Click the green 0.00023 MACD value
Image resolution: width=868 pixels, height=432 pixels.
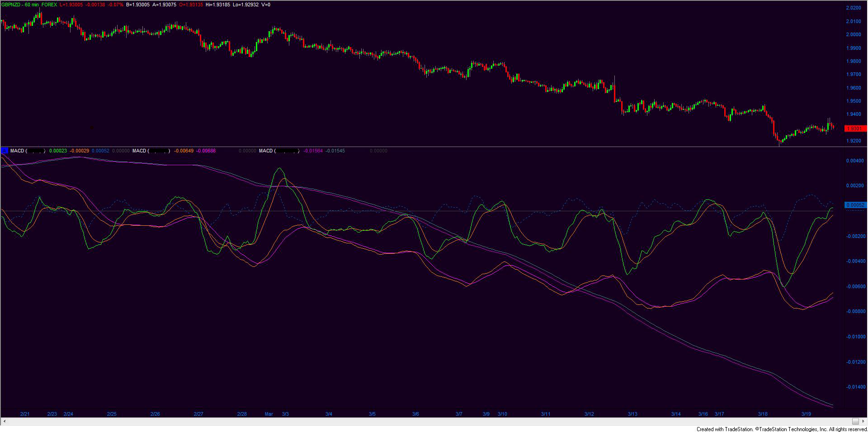click(58, 151)
